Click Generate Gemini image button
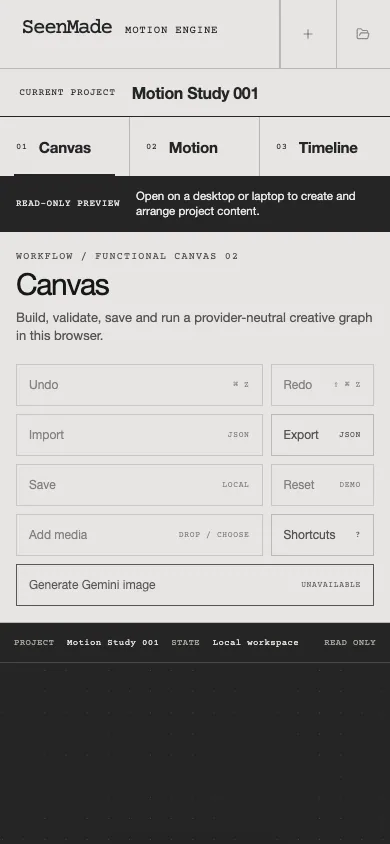Viewport: 390px width, 844px height. [195, 585]
